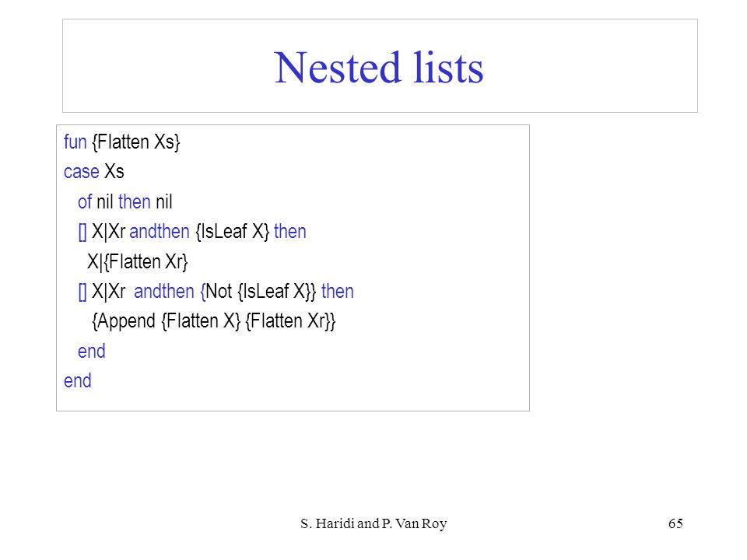
Task: Select '{Flatten X}' inside Append call
Action: pyautogui.click(x=201, y=321)
